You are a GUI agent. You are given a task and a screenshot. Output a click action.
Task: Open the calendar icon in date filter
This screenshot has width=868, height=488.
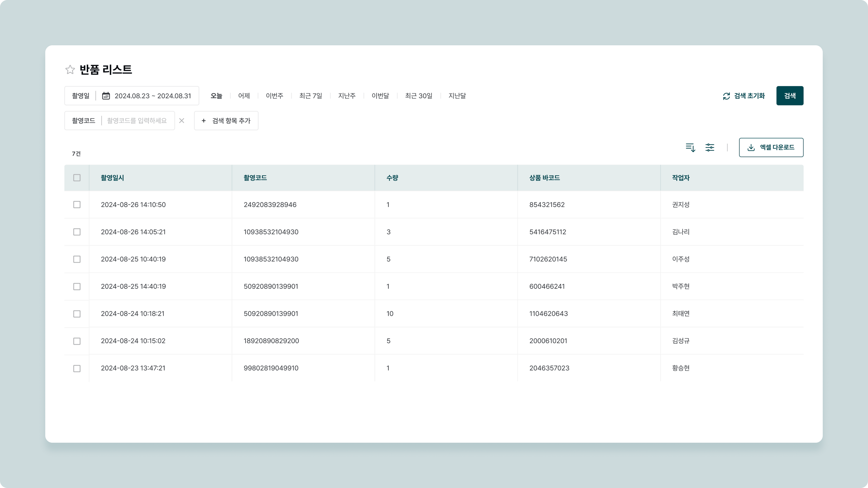point(106,96)
